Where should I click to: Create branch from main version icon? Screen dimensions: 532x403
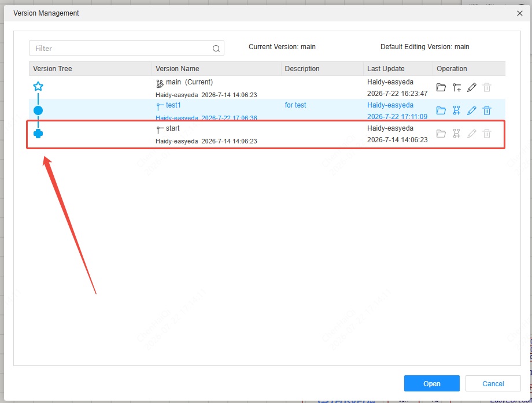pos(457,87)
